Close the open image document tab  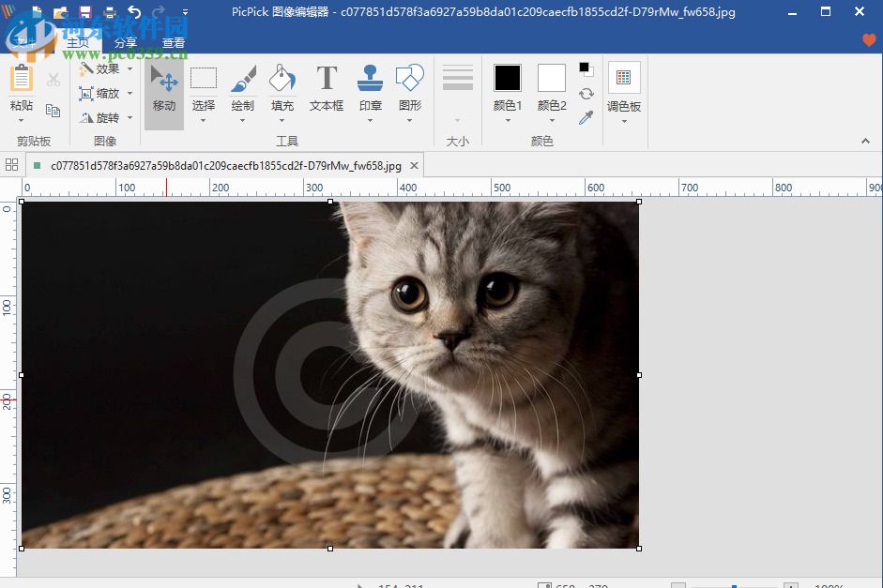pyautogui.click(x=414, y=165)
